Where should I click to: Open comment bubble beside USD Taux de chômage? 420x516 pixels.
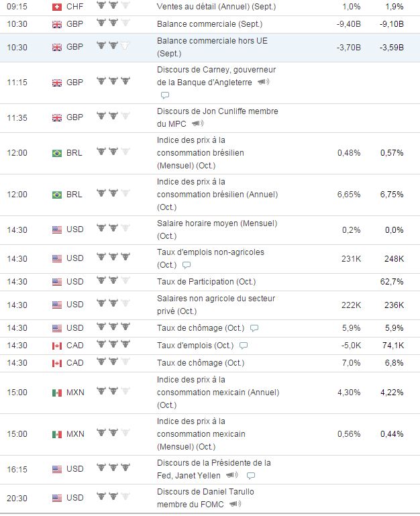click(x=254, y=328)
